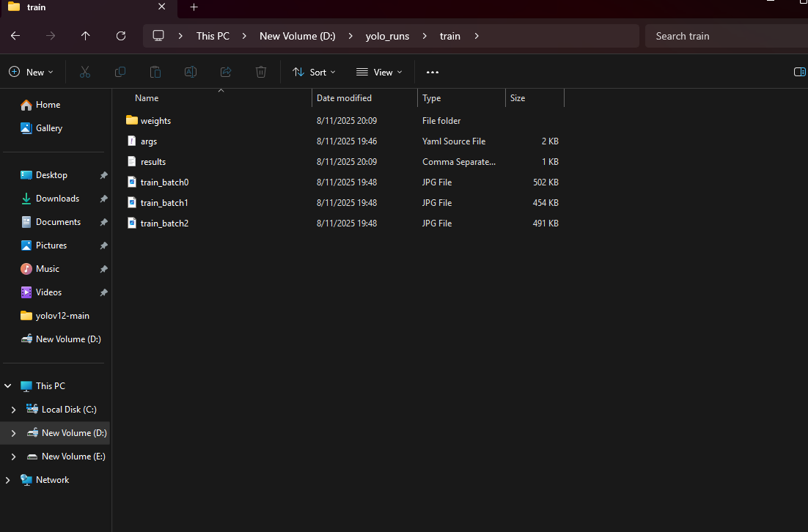Click the Copy icon in toolbar

click(x=120, y=72)
